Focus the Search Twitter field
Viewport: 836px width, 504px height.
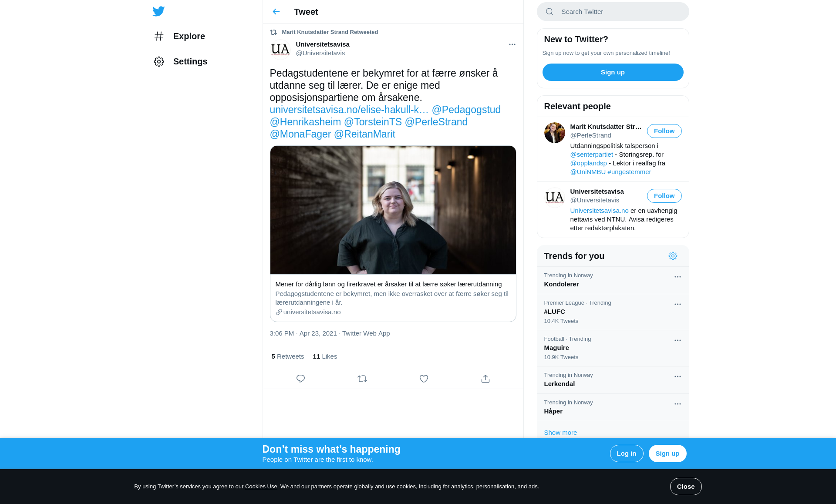coord(613,12)
